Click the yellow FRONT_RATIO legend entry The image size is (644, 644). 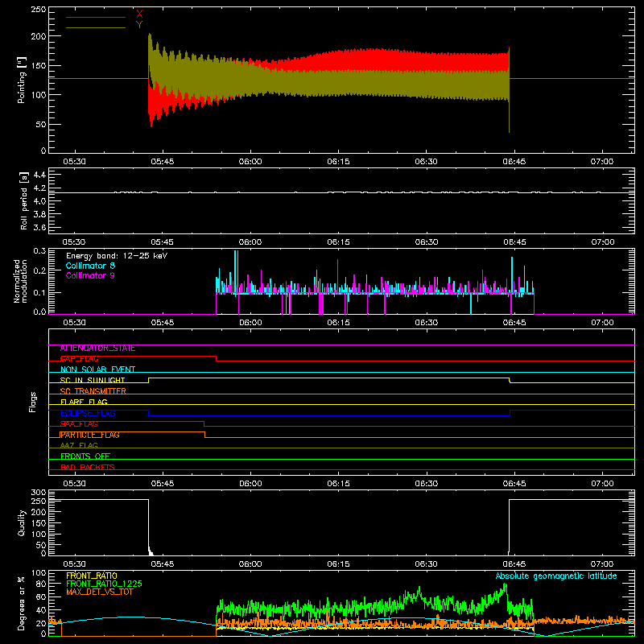click(x=92, y=576)
